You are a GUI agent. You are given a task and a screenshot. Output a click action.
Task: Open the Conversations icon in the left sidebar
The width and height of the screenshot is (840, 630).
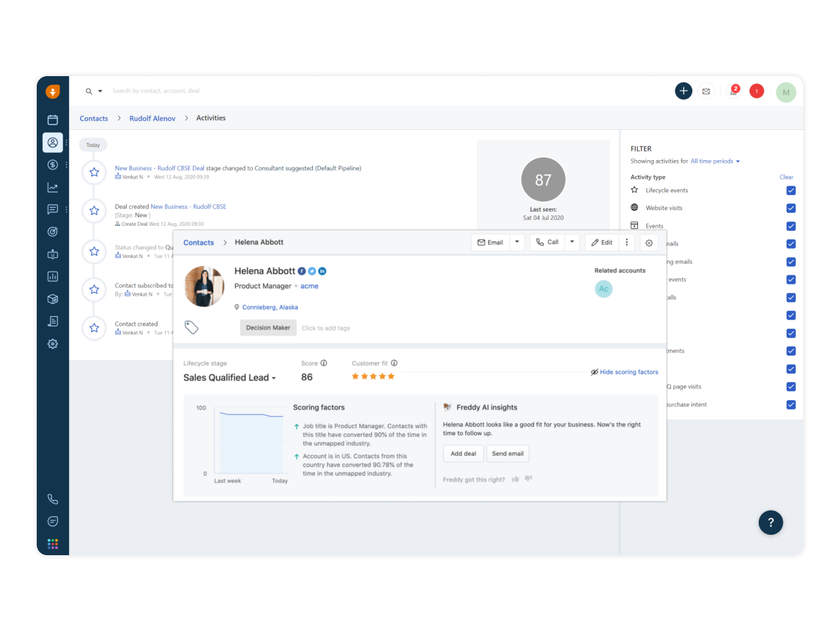52,209
